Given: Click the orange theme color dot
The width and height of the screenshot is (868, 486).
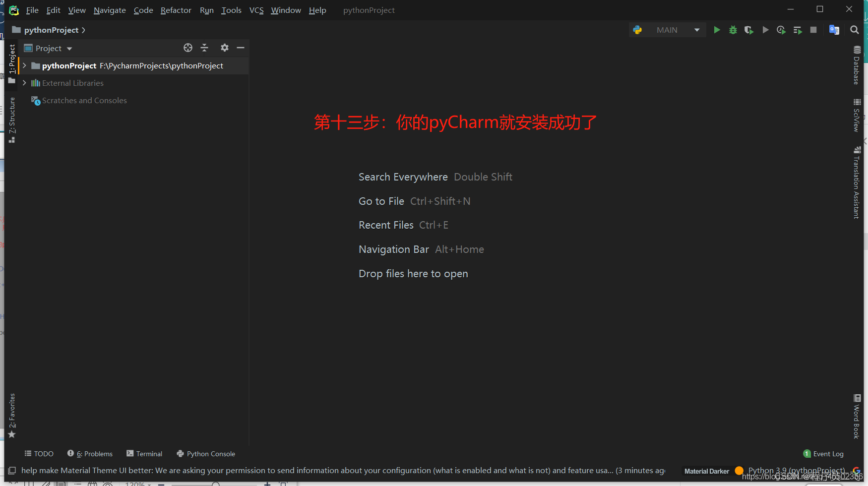Looking at the screenshot, I should coord(739,470).
